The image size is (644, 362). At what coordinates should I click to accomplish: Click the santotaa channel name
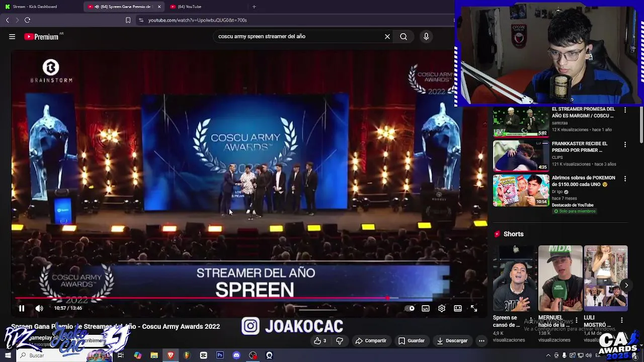tap(559, 123)
